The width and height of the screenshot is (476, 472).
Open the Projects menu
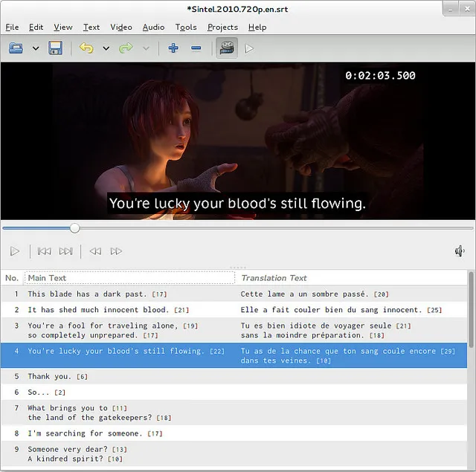[x=222, y=27]
